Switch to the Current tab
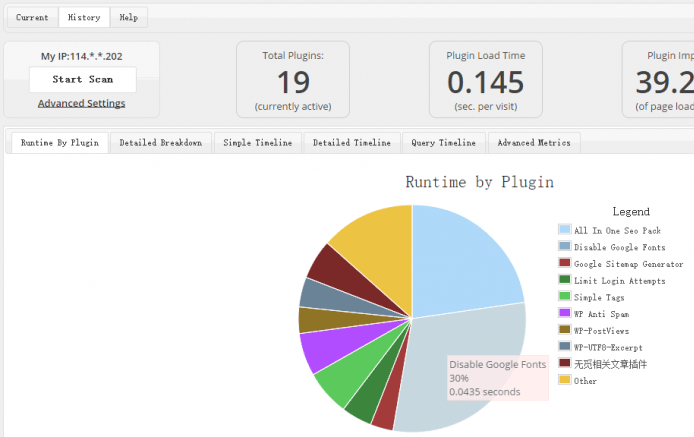Image resolution: width=694 pixels, height=437 pixels. coord(32,17)
